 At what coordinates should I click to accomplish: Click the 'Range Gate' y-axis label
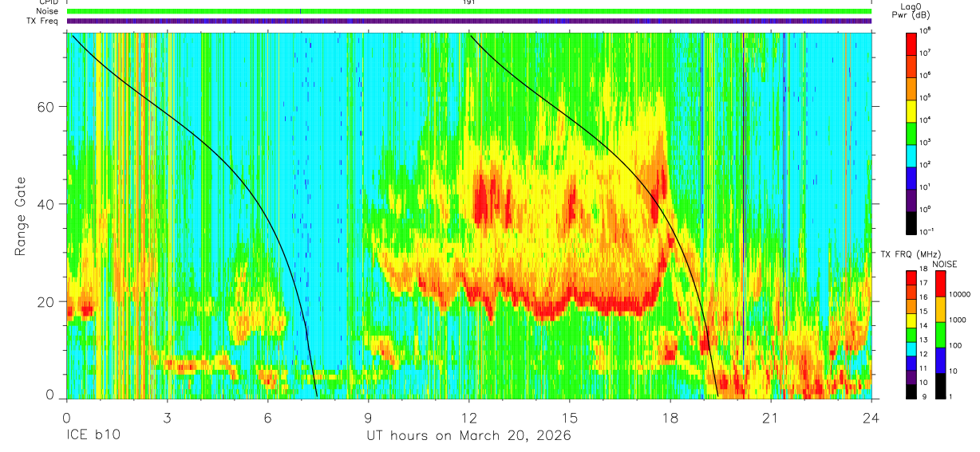coord(22,217)
